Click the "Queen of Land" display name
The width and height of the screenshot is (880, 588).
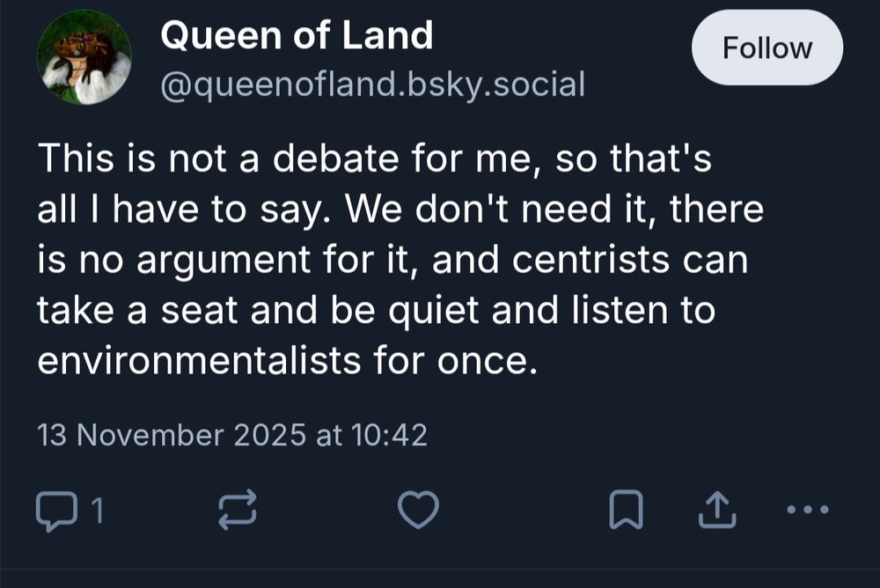[x=297, y=36]
